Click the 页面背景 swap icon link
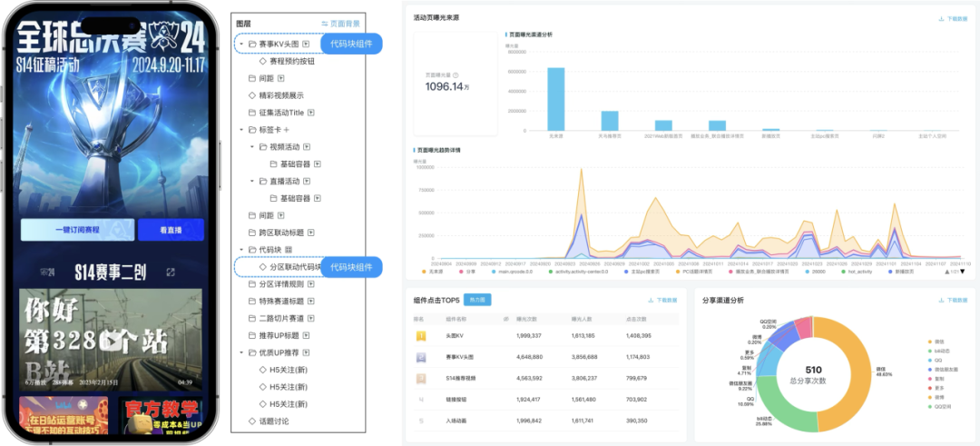 point(325,23)
